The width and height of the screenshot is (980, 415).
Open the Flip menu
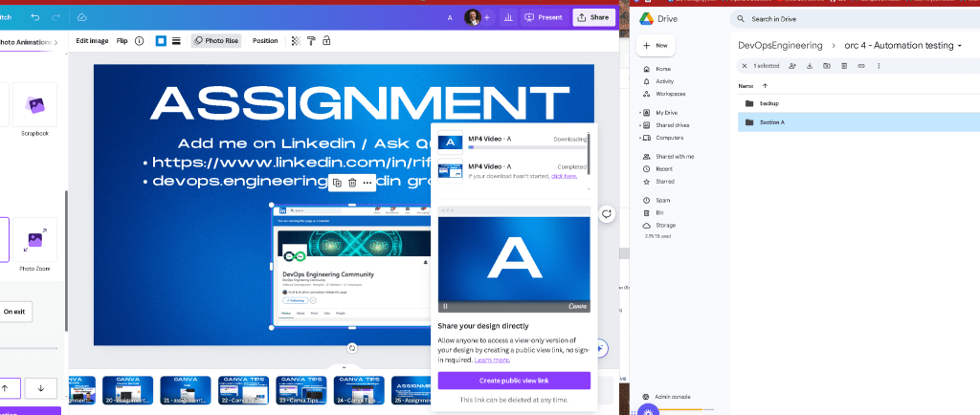(x=122, y=40)
